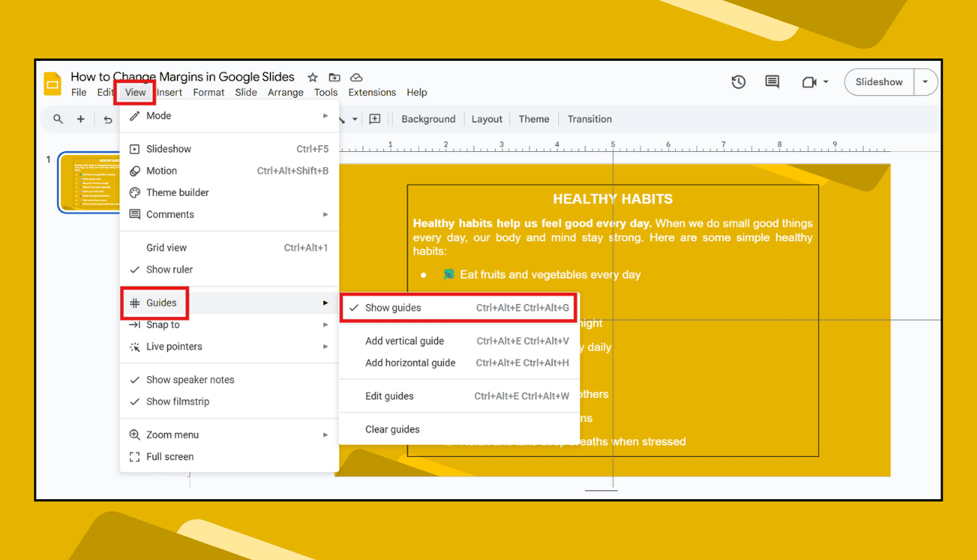Image resolution: width=977 pixels, height=560 pixels.
Task: Open the Slideshow options dropdown arrow
Action: tap(925, 81)
